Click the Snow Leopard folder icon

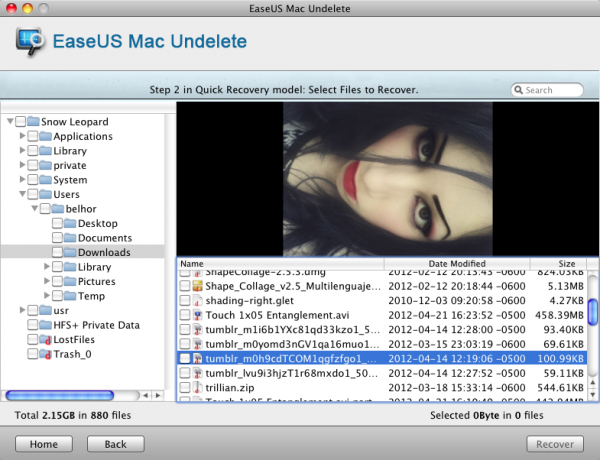[33, 121]
